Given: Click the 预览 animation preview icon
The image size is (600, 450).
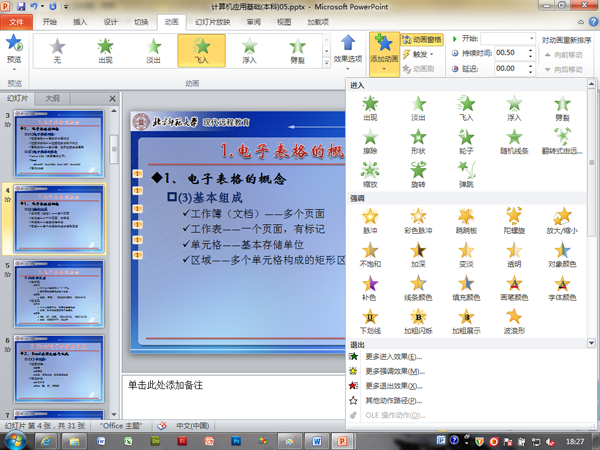Looking at the screenshot, I should (14, 48).
